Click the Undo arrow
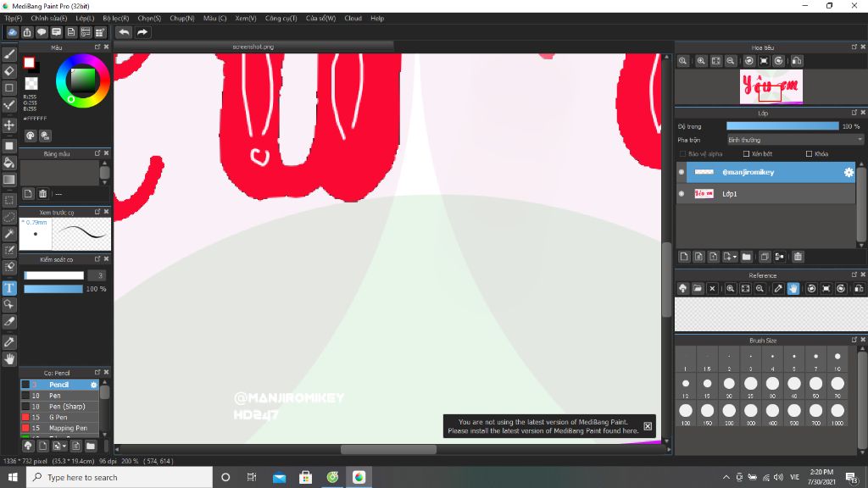The image size is (868, 488). tap(124, 32)
